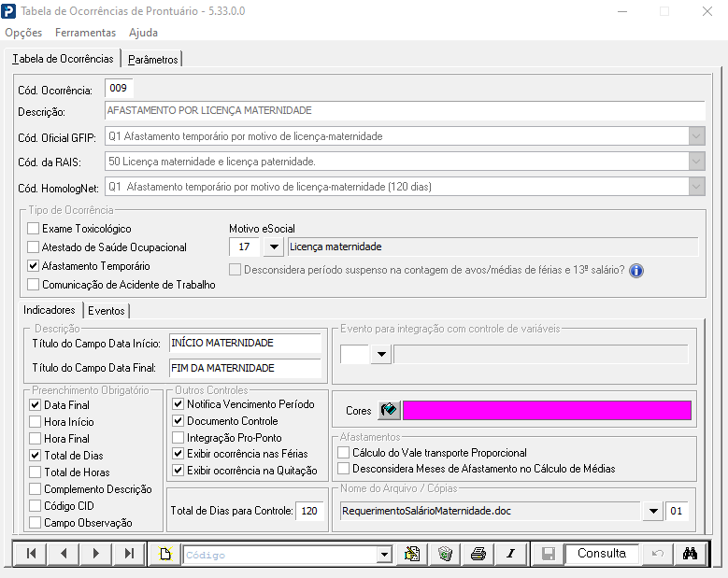Enable Desconsidera Meses de Afastamento checkbox
Viewport: 728px width, 578px height.
click(344, 469)
